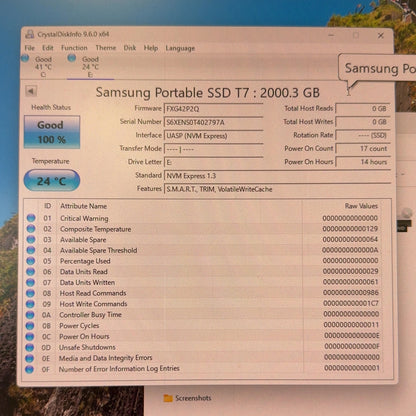Select the C: drive status icon
Screen dimensions: 416x416
click(25, 59)
